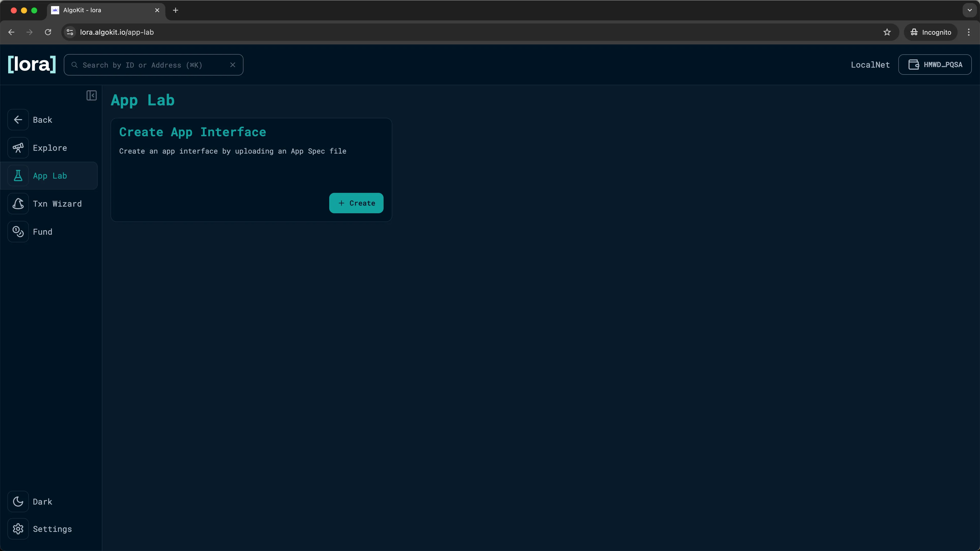Open Explore via the telescope icon
The image size is (980, 551).
(x=18, y=147)
